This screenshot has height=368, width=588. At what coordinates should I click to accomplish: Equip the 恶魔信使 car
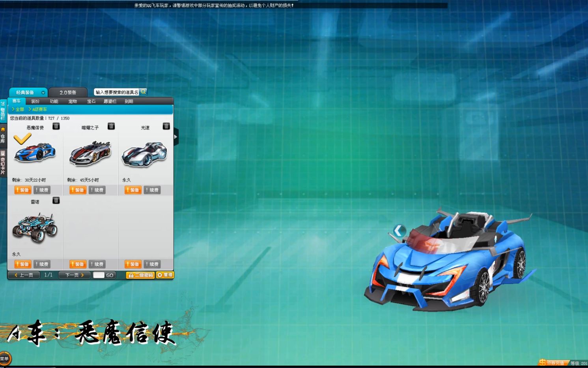(x=22, y=190)
